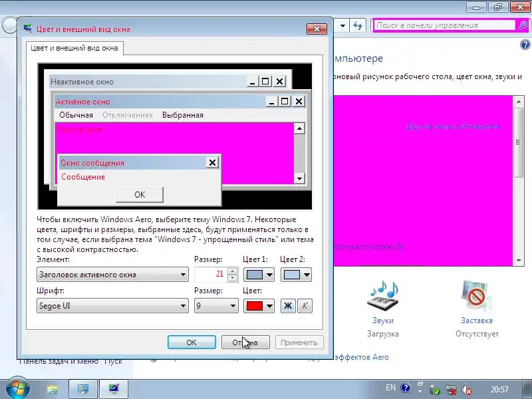532x399 pixels.
Task: Click the dialog's title bar monitor icon
Action: click(27, 29)
